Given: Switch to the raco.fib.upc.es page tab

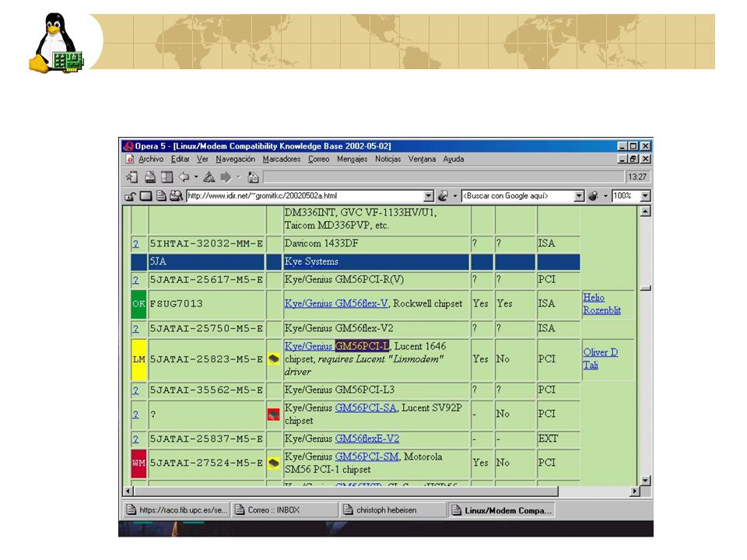Looking at the screenshot, I should pos(177,510).
